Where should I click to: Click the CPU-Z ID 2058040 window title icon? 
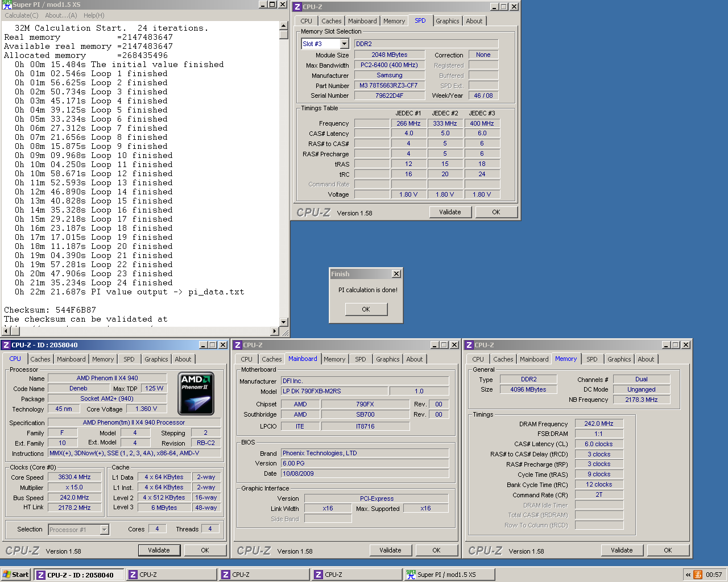click(x=6, y=345)
